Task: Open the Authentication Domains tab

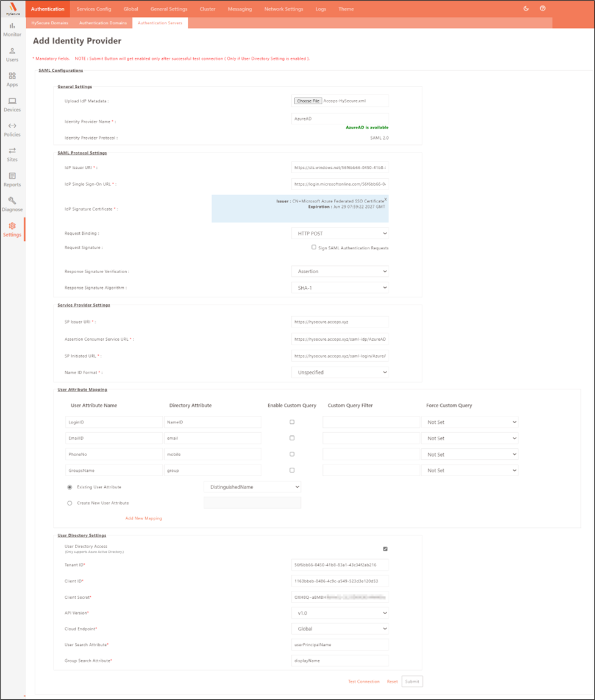Action: pyautogui.click(x=104, y=23)
